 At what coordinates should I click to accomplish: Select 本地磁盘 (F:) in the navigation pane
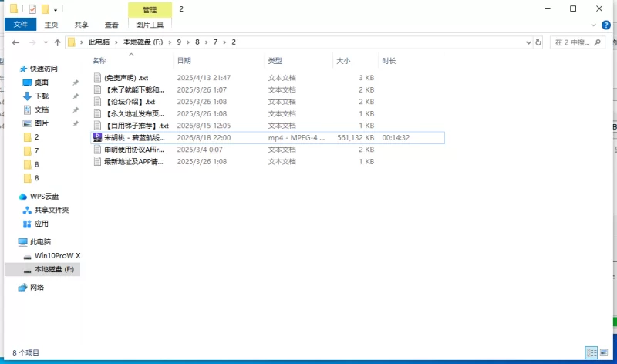coord(54,270)
